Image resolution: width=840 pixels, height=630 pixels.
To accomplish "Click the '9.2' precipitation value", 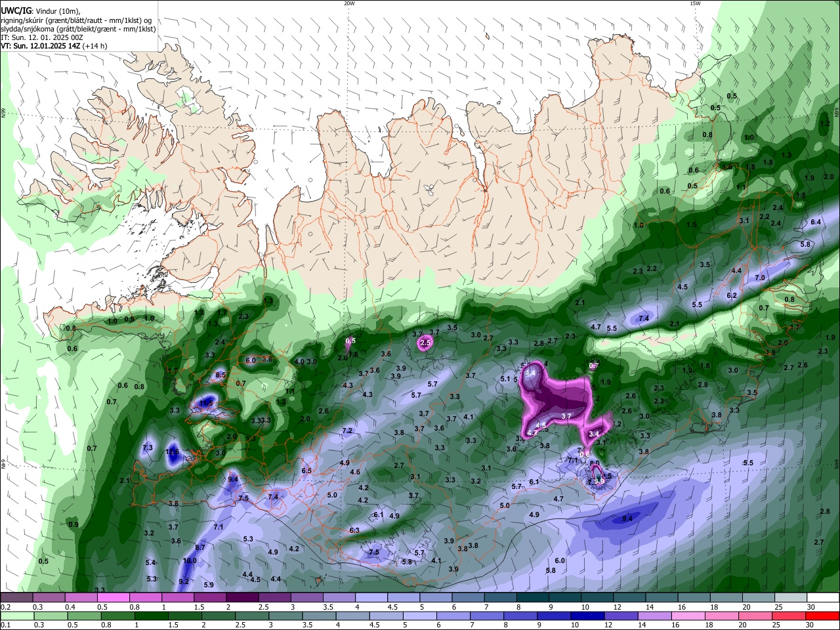I will [x=184, y=581].
